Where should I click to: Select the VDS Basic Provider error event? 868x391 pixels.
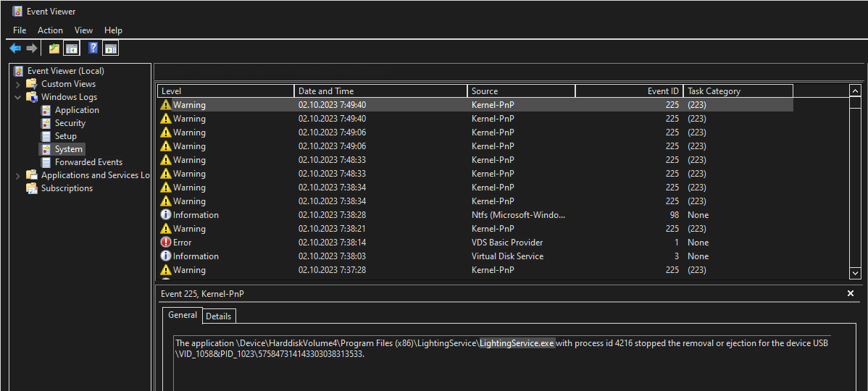506,243
